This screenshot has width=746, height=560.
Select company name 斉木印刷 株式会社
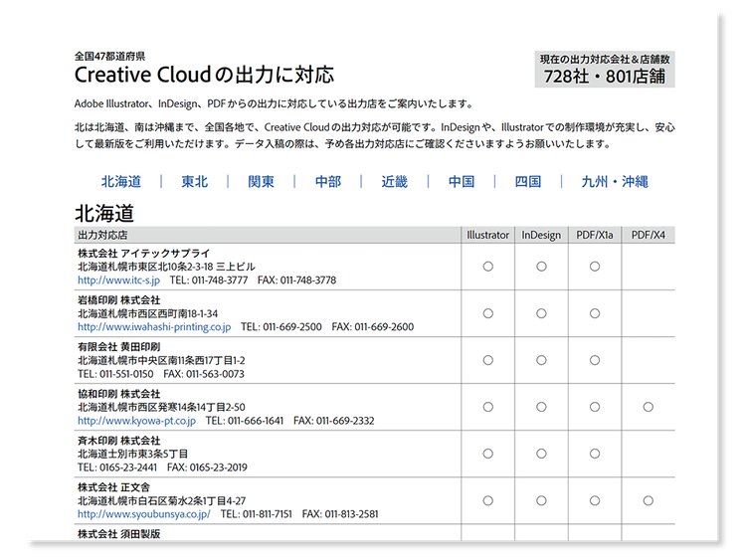[119, 441]
